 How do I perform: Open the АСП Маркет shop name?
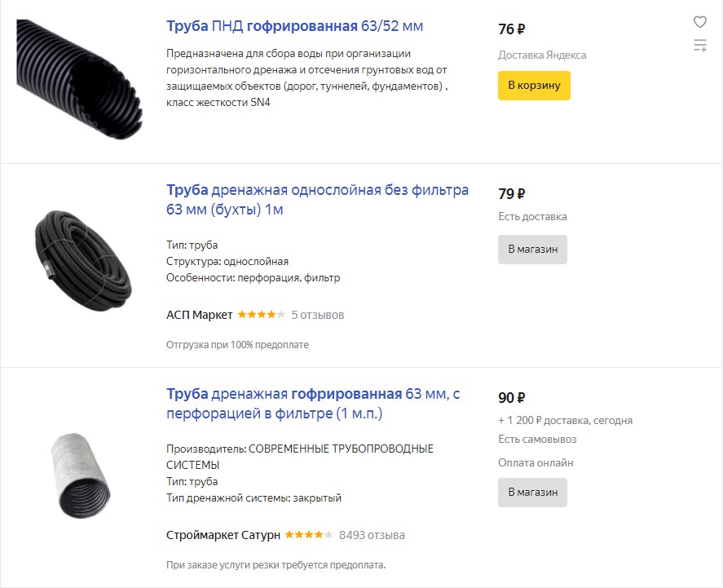pos(199,315)
